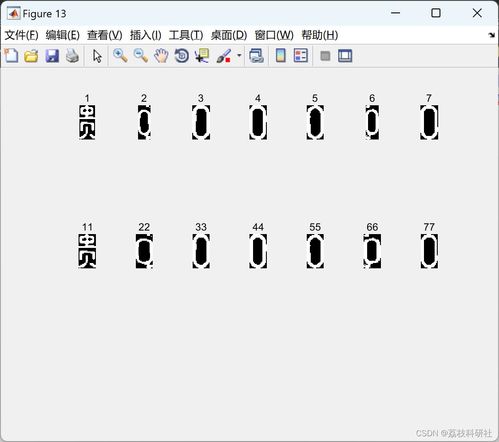The width and height of the screenshot is (499, 442).
Task: Insert a legend using the toolbar icon
Action: pyautogui.click(x=301, y=56)
